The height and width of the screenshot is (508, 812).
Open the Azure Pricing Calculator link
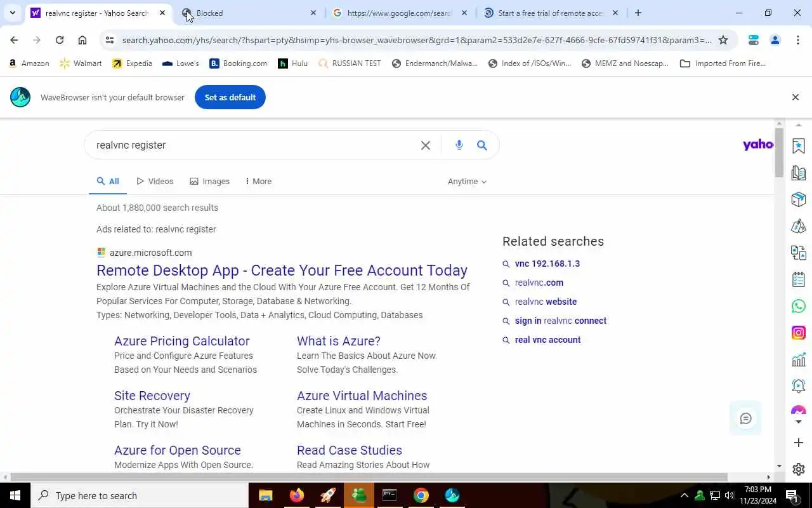point(182,341)
